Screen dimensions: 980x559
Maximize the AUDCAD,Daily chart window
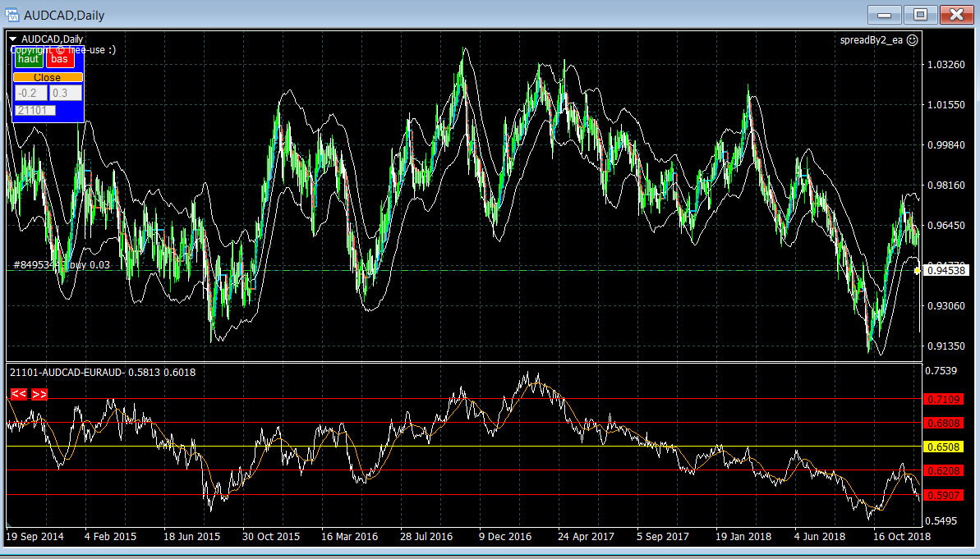pos(920,15)
